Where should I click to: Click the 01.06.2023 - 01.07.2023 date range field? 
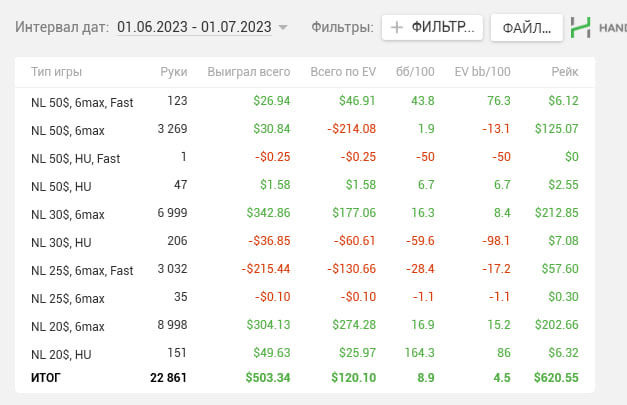pos(194,28)
